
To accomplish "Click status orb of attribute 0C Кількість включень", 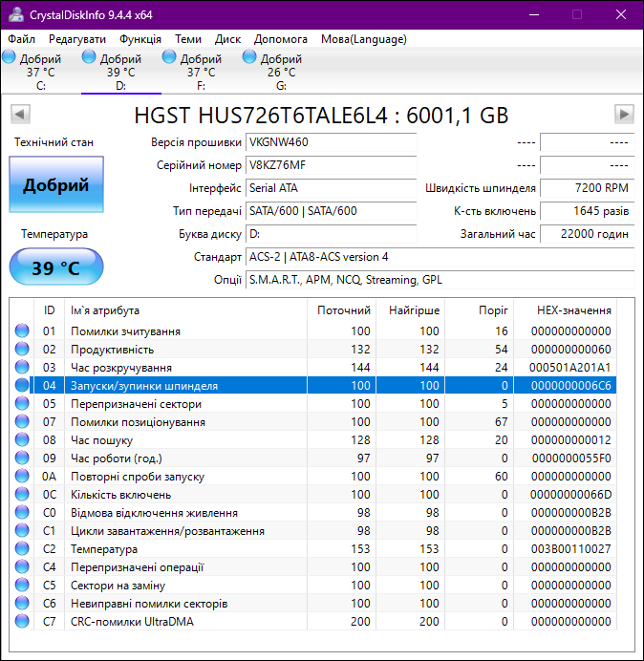I will pyautogui.click(x=22, y=494).
